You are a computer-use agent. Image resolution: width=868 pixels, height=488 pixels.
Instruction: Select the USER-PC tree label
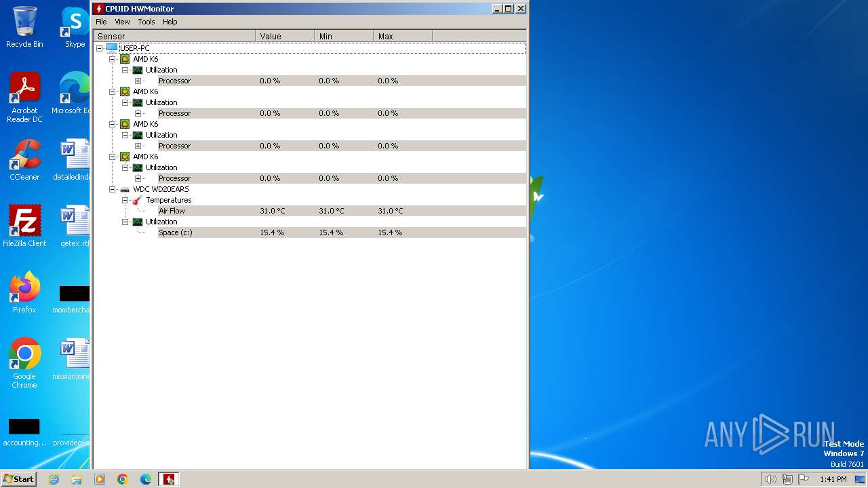click(x=134, y=48)
